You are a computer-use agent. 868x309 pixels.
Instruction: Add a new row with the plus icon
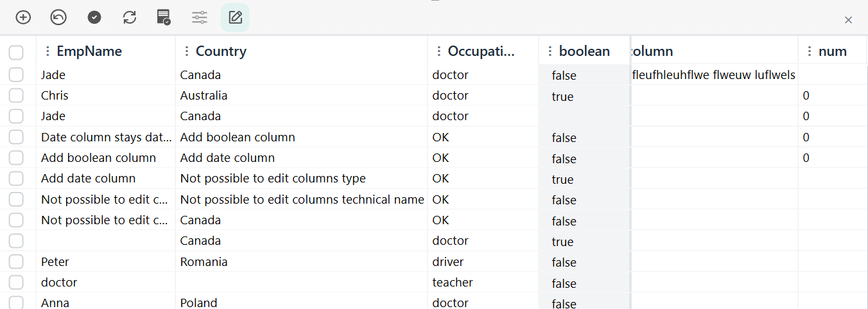point(23,17)
